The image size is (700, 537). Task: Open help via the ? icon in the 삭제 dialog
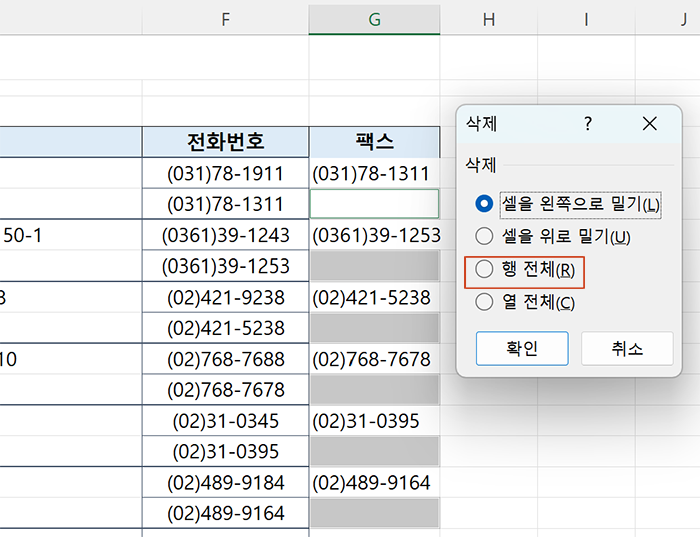[x=588, y=124]
